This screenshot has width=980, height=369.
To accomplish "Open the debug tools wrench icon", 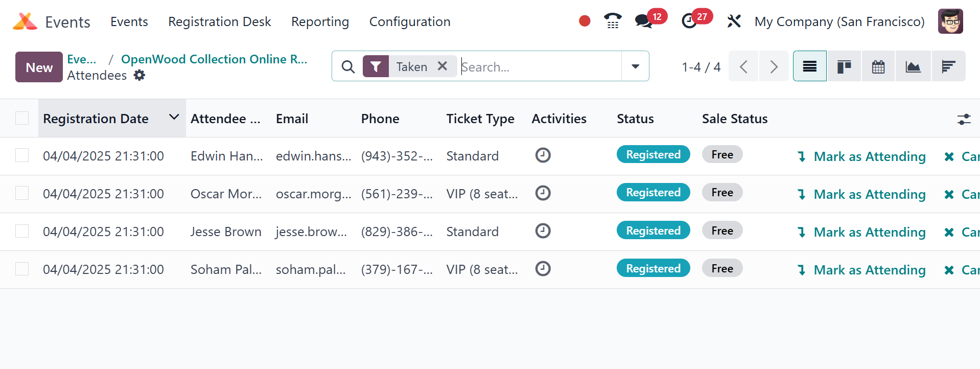I will point(734,21).
